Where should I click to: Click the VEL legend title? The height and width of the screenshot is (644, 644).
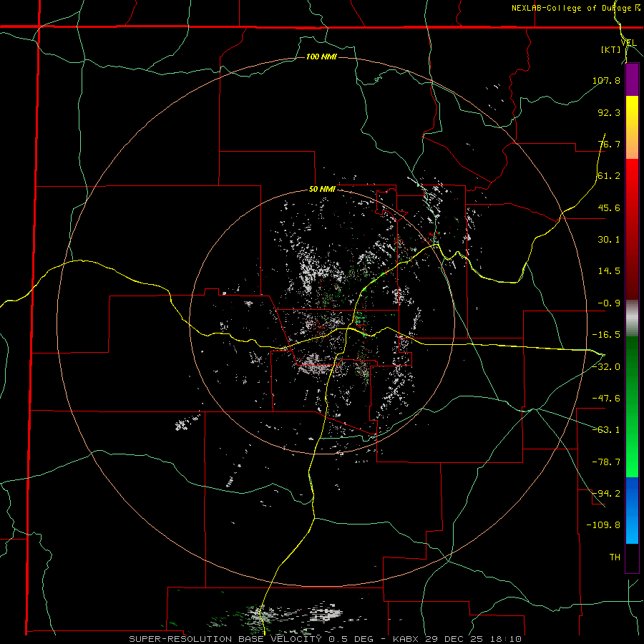tap(628, 43)
